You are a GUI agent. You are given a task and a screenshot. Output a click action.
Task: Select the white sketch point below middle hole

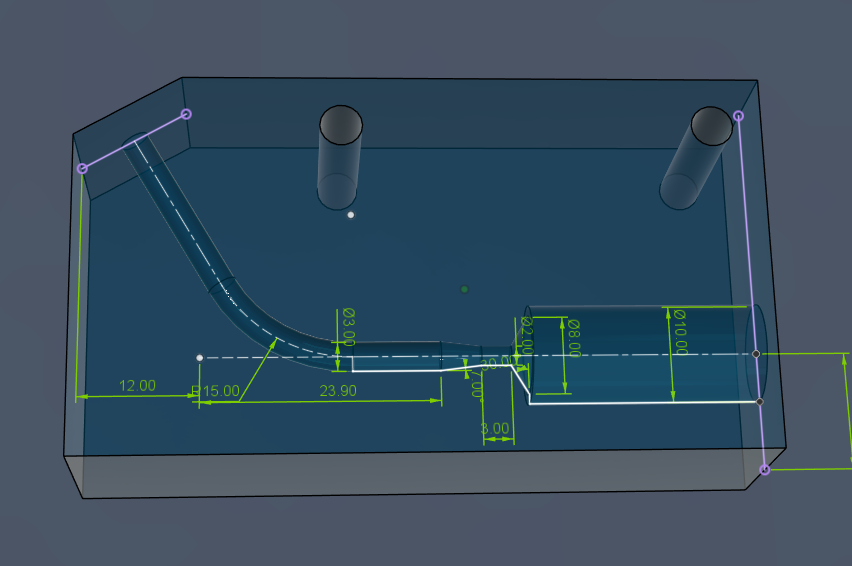click(x=350, y=215)
